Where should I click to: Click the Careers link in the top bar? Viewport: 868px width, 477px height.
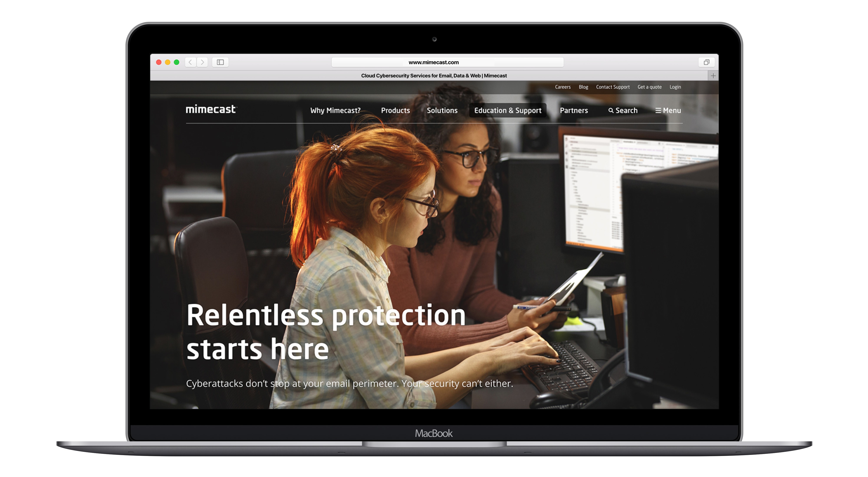(563, 88)
